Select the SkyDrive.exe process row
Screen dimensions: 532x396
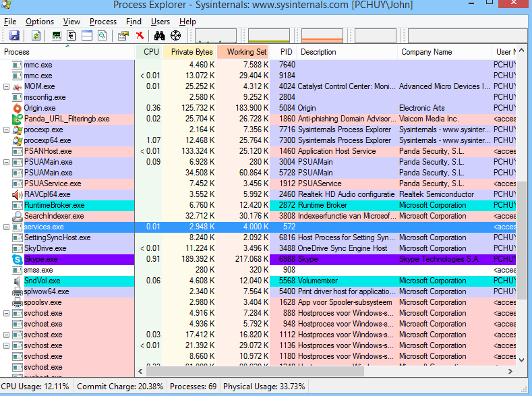coord(258,249)
